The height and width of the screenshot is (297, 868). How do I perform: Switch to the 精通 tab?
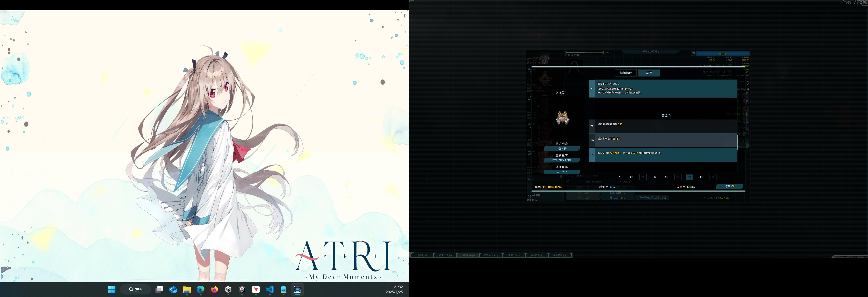[x=649, y=73]
